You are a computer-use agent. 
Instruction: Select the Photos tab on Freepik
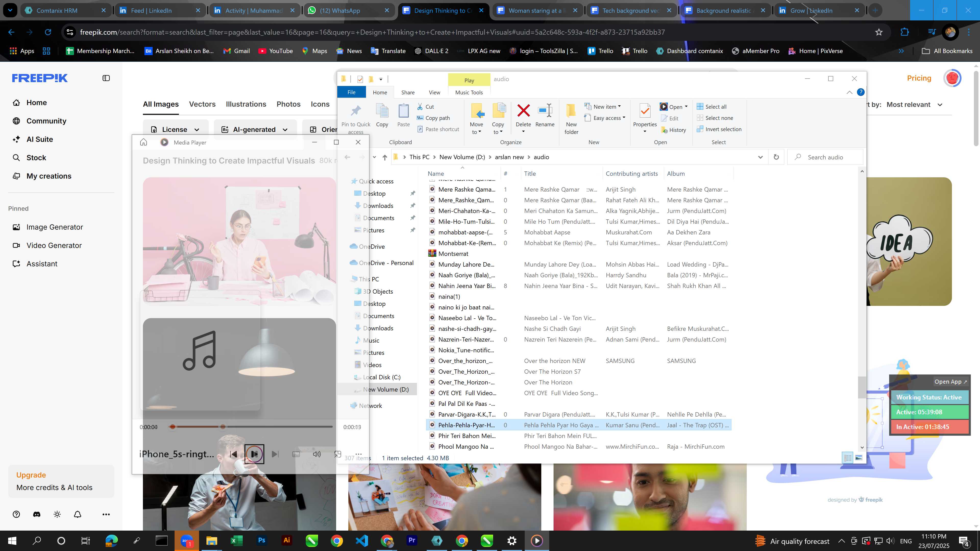[x=288, y=104]
